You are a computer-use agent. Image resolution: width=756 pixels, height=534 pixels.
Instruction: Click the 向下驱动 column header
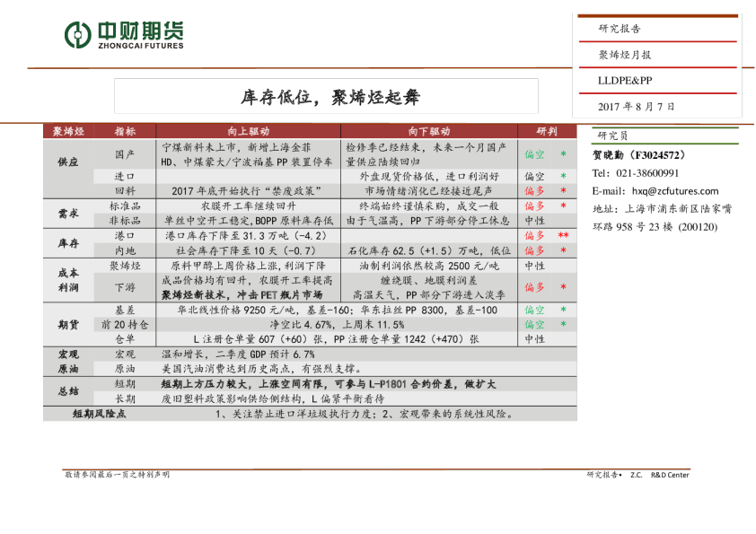[x=429, y=131]
